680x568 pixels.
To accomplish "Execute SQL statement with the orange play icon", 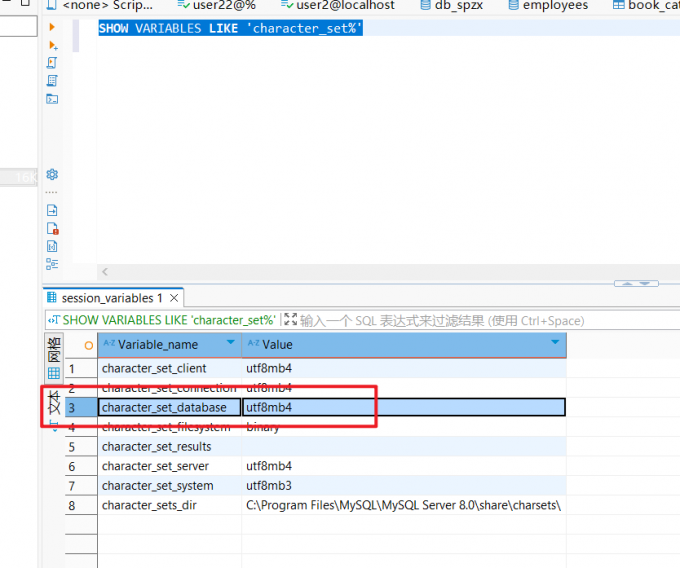I will tap(52, 27).
